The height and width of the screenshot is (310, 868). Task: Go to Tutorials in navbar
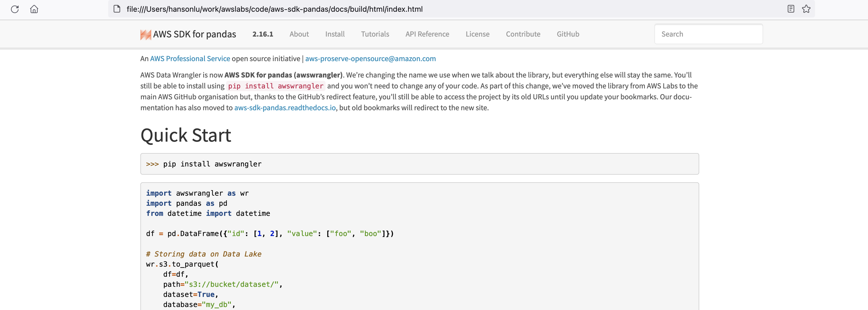coord(375,34)
